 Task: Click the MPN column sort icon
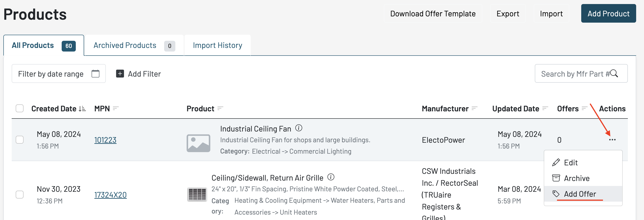tap(115, 108)
